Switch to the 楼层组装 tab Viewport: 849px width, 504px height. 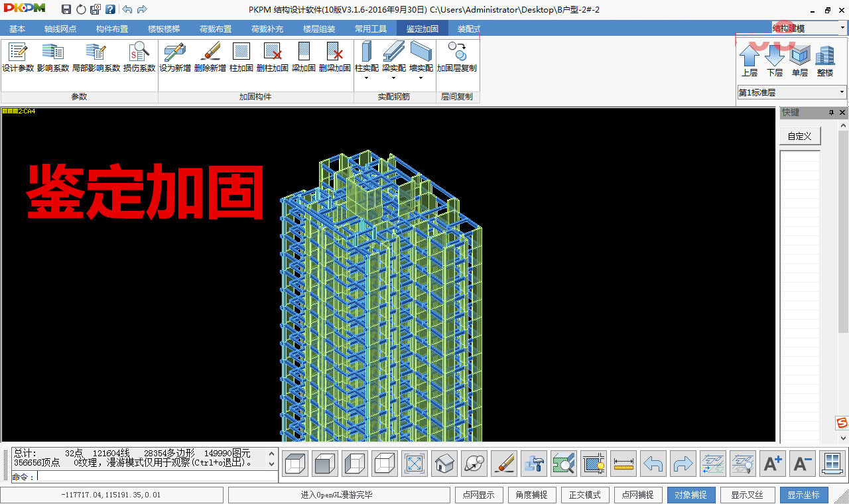click(319, 29)
